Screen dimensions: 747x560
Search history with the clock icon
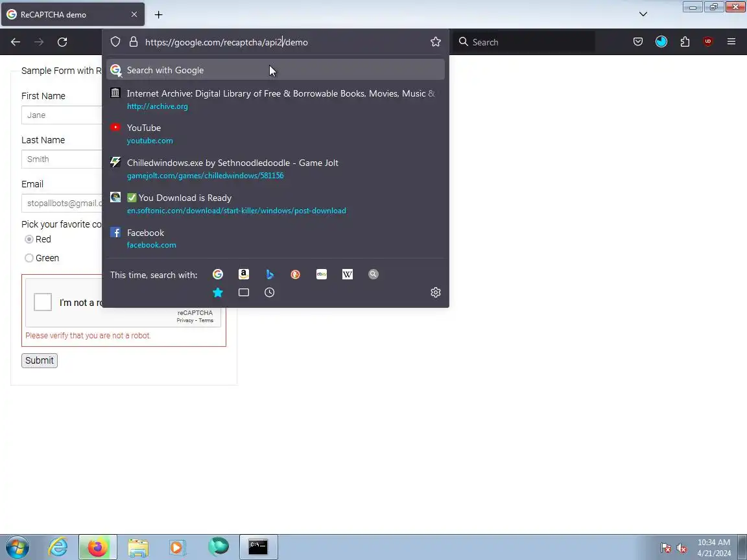(x=270, y=292)
